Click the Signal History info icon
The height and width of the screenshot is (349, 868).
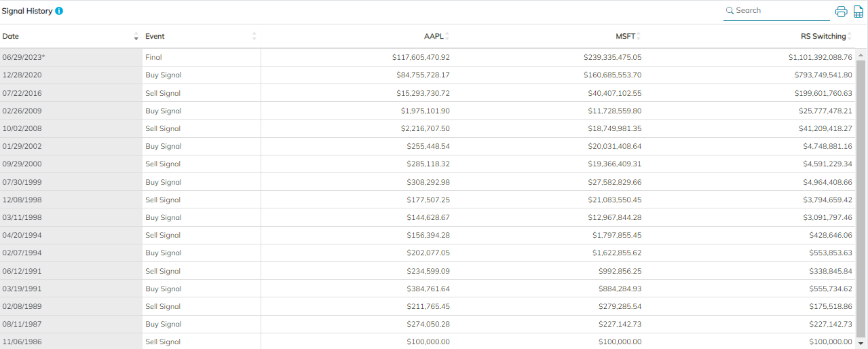[59, 12]
